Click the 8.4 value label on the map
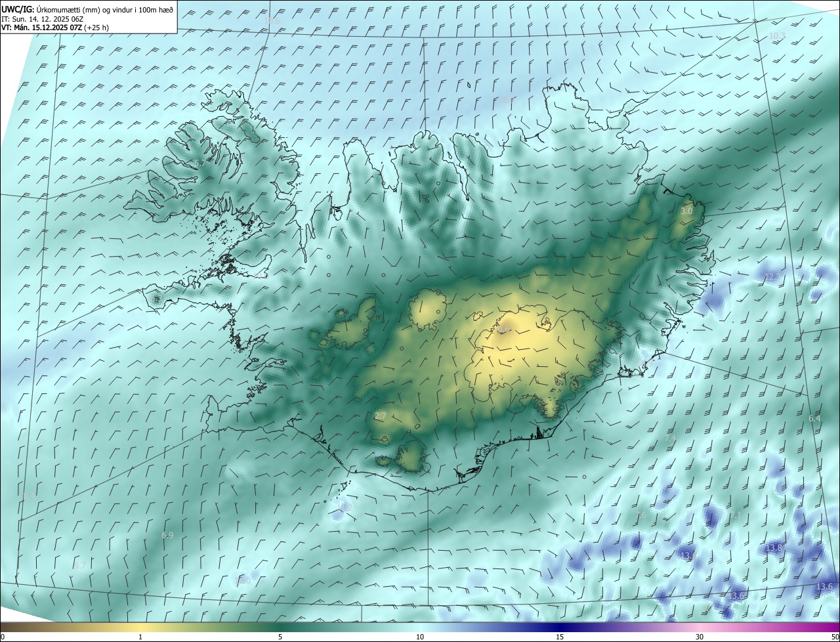This screenshot has height=642, width=840. (28, 496)
